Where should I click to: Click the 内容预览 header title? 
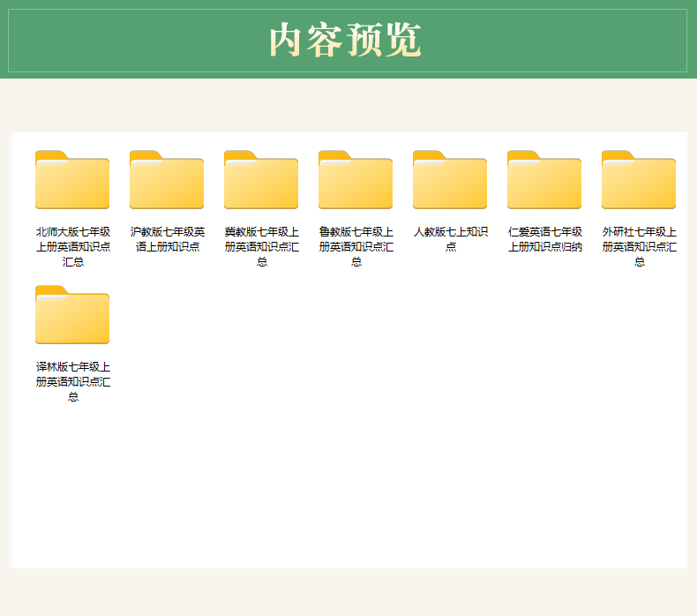click(345, 40)
